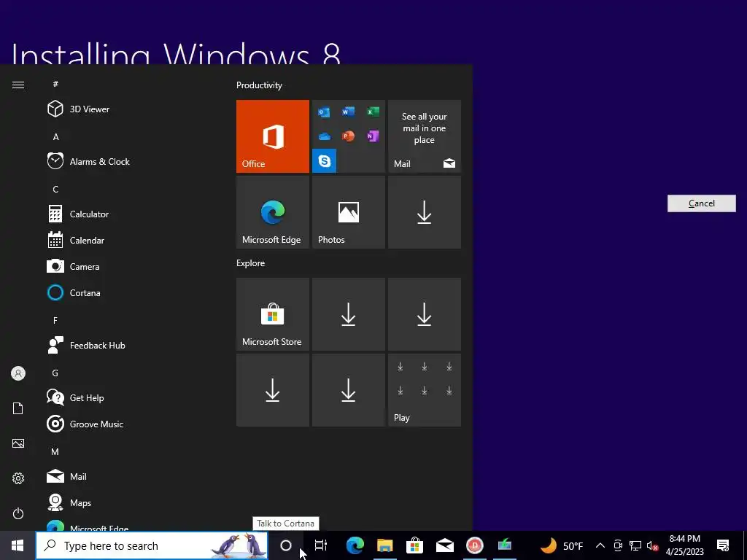This screenshot has width=747, height=560.
Task: Click the Windows Start button
Action: (18, 545)
